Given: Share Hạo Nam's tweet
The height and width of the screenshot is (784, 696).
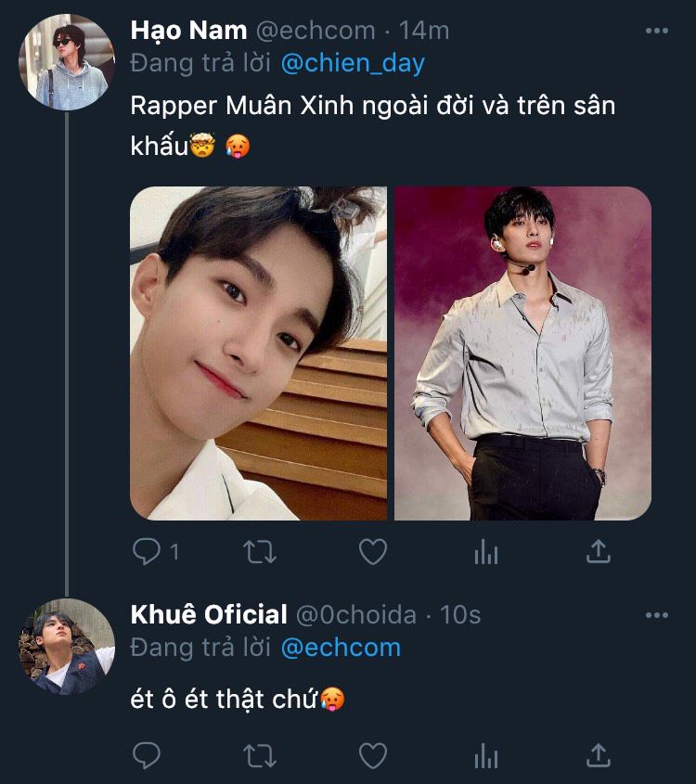Looking at the screenshot, I should (599, 553).
